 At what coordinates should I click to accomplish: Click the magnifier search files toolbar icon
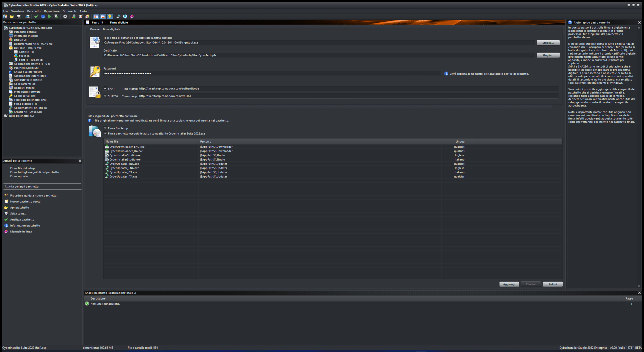74,16
